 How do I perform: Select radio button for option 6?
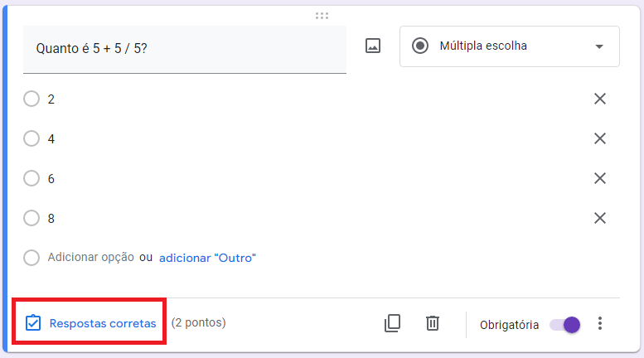pos(31,179)
